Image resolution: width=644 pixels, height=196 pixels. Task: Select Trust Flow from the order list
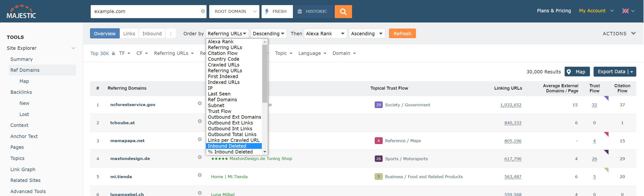coord(220,111)
